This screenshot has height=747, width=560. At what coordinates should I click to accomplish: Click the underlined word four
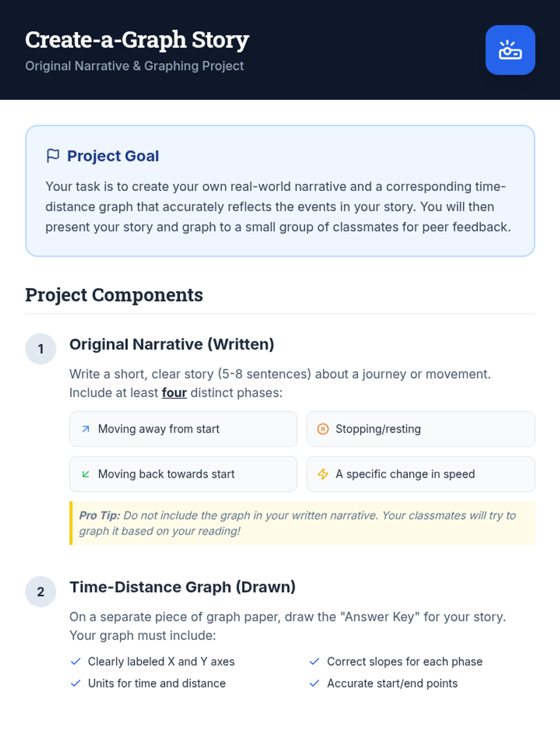[174, 393]
